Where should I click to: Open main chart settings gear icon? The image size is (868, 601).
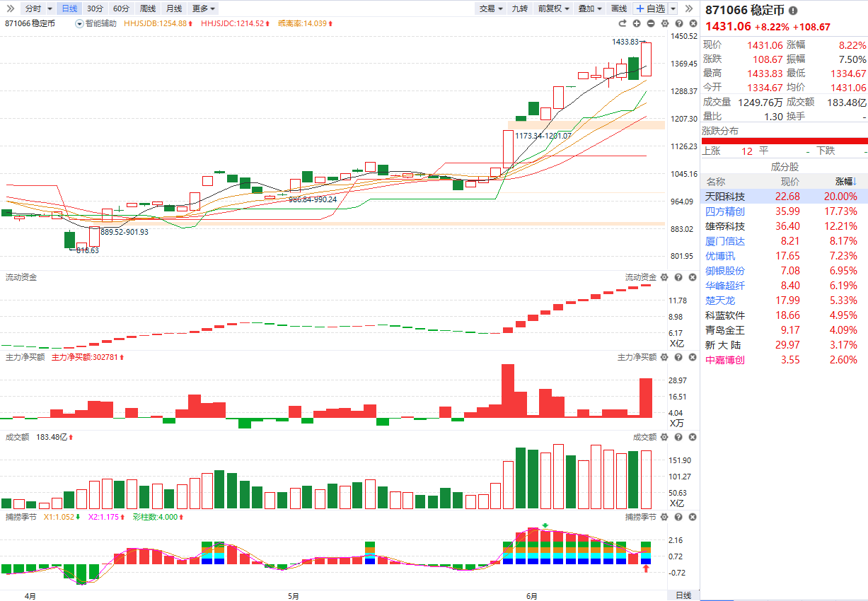click(664, 23)
